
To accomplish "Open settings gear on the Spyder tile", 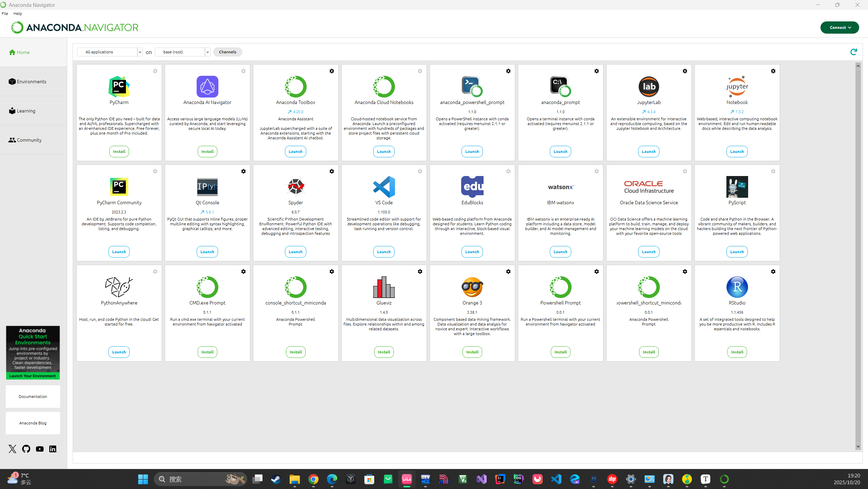I will pos(332,171).
